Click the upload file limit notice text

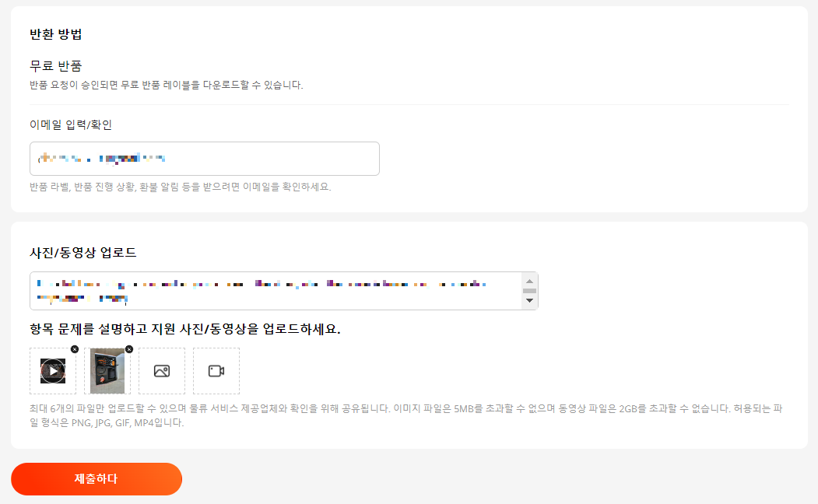(x=405, y=415)
